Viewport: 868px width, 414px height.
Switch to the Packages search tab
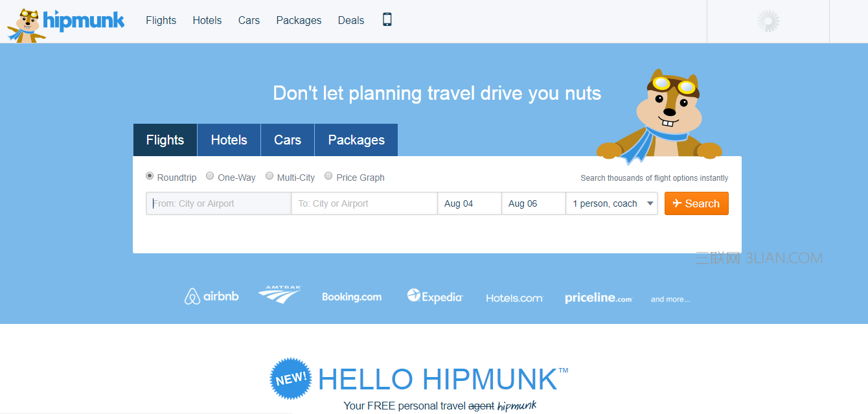click(x=356, y=140)
